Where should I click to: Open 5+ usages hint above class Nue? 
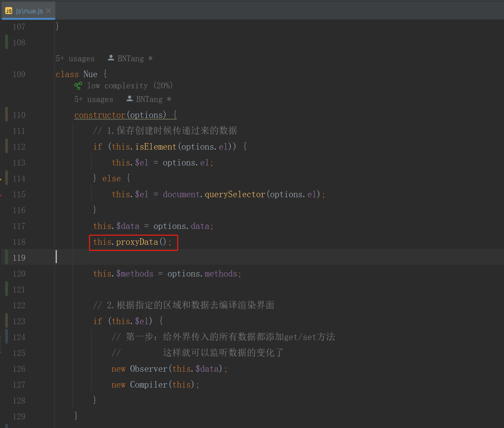coord(75,58)
